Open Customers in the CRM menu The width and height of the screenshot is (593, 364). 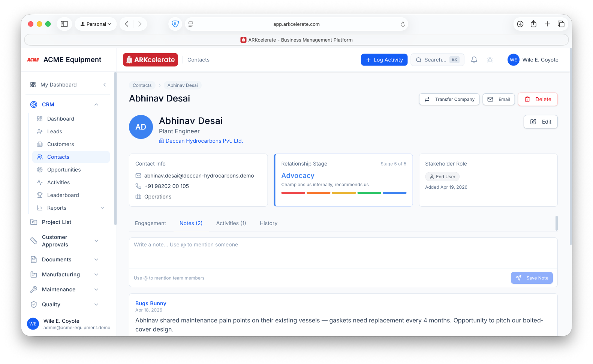tap(71, 144)
